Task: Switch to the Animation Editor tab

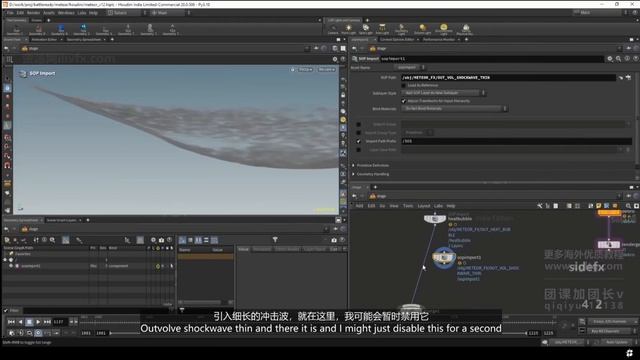Action: [x=44, y=40]
